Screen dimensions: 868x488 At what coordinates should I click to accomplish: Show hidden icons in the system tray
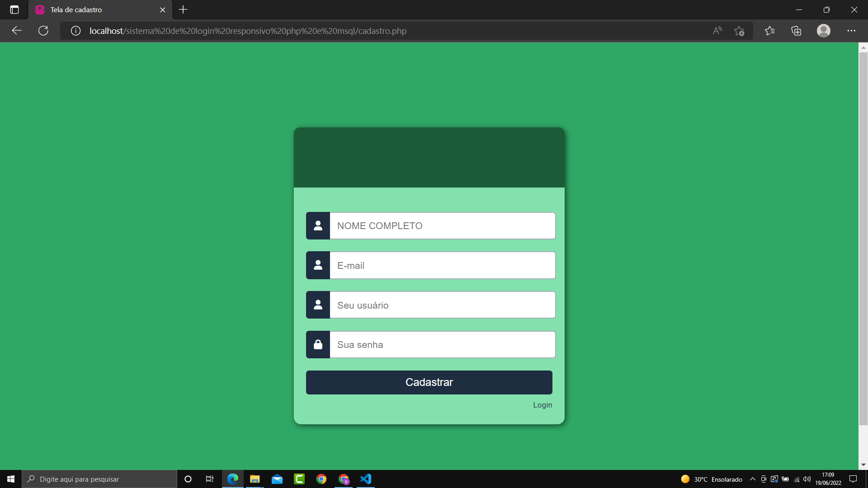(x=752, y=479)
